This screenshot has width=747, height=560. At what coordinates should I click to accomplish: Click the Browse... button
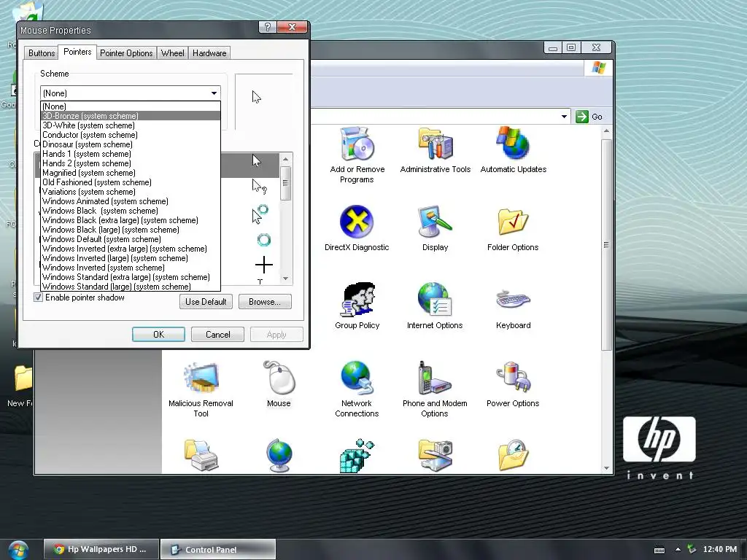point(265,301)
